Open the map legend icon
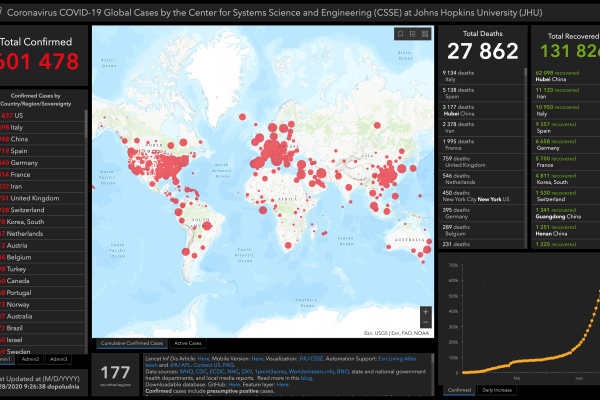Image resolution: width=600 pixels, height=400 pixels. 412,33
